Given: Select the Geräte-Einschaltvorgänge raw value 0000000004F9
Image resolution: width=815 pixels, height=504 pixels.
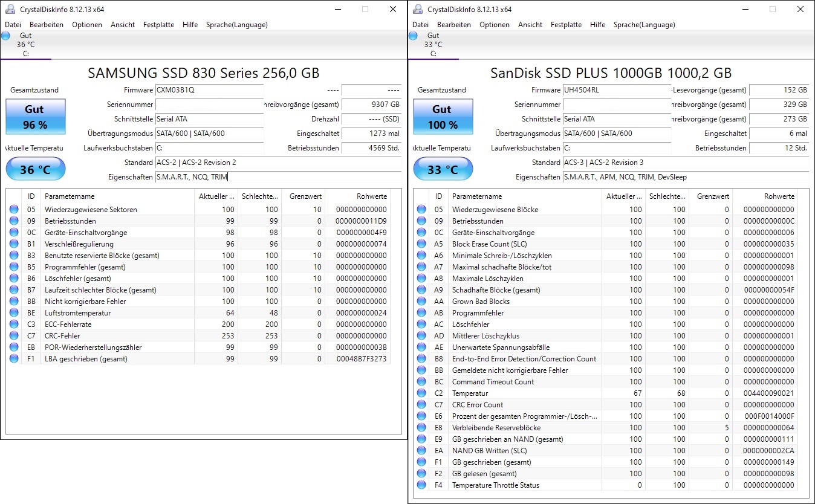Looking at the screenshot, I should [x=362, y=233].
